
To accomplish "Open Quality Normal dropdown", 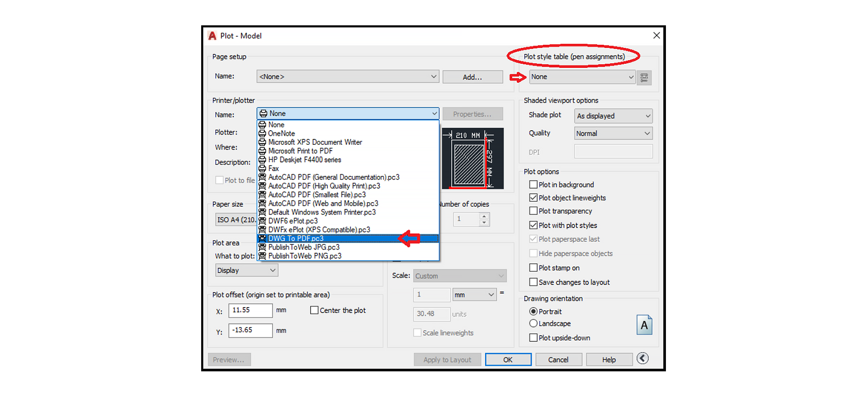I will pyautogui.click(x=613, y=133).
